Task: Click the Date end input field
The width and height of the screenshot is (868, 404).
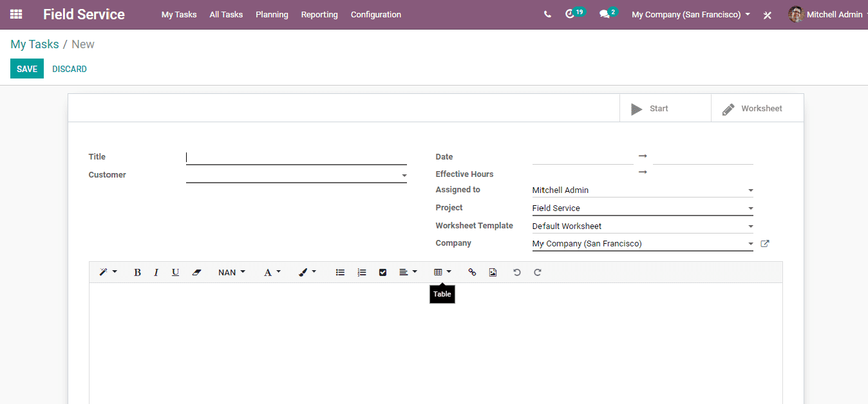Action: (703, 156)
